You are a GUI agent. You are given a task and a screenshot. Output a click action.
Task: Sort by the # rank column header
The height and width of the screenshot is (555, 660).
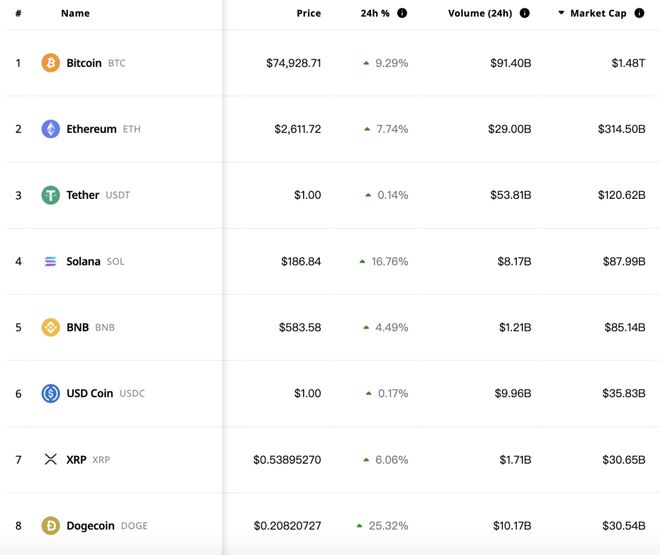click(18, 13)
